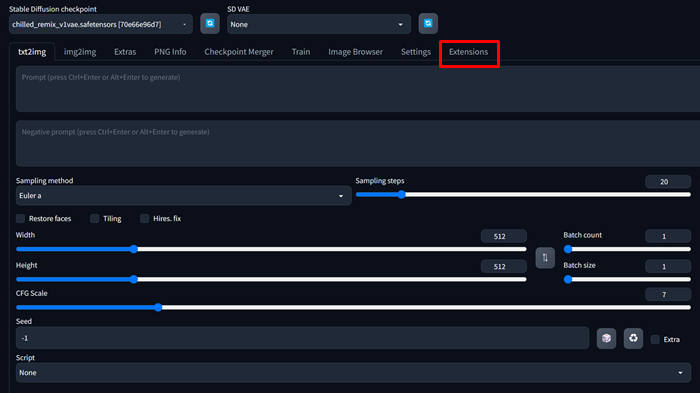Click the Batch size number box
This screenshot has width=700, height=393.
(668, 267)
